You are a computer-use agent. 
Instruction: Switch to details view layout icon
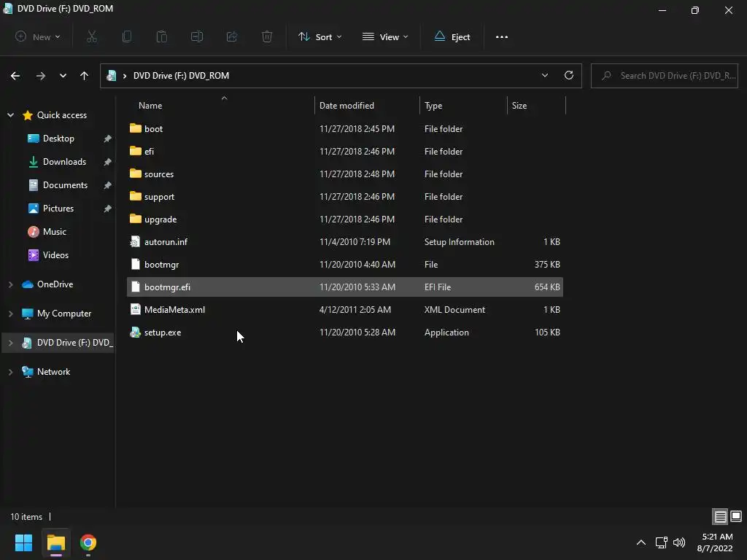tap(720, 516)
